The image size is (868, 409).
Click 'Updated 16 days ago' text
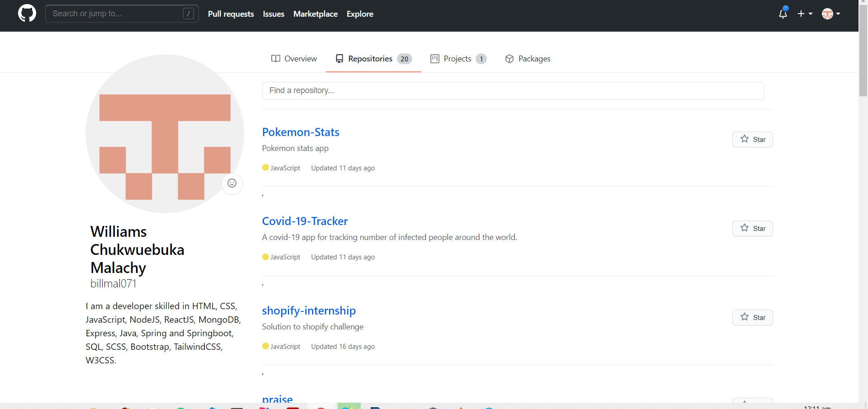pyautogui.click(x=343, y=347)
